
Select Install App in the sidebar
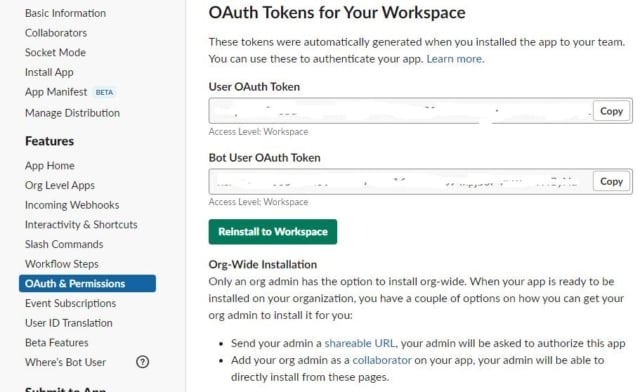pyautogui.click(x=49, y=72)
